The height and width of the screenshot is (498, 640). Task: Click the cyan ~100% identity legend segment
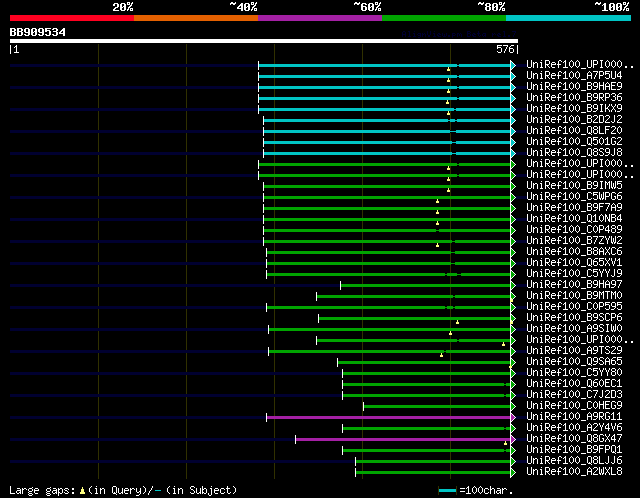coord(569,18)
